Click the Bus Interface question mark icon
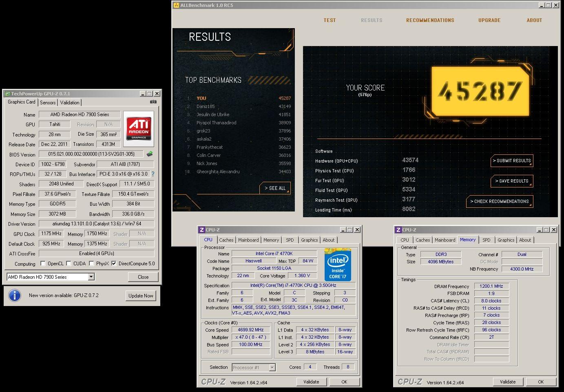This screenshot has width=564, height=392. [153, 174]
